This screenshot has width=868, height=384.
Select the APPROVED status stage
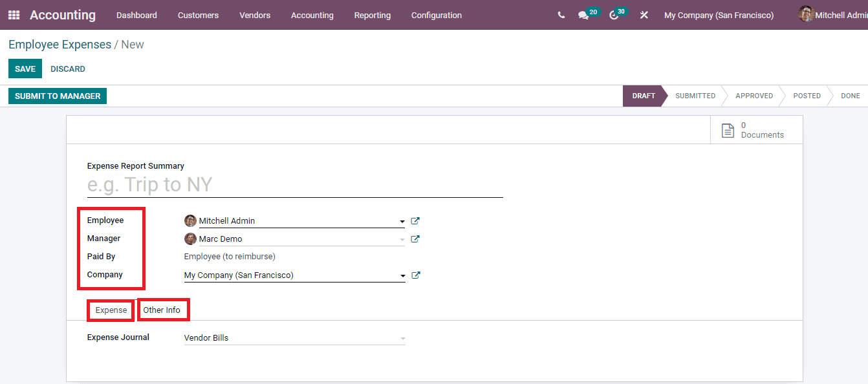(x=754, y=96)
